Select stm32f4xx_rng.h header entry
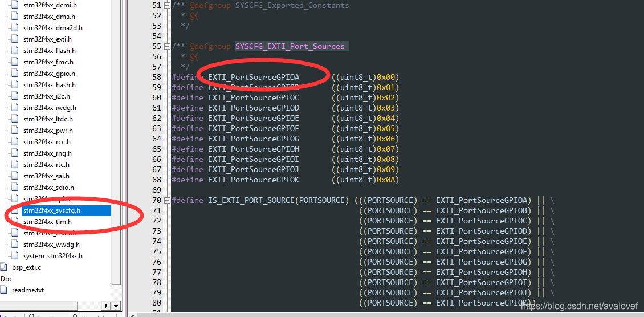644x317 pixels. coord(47,153)
